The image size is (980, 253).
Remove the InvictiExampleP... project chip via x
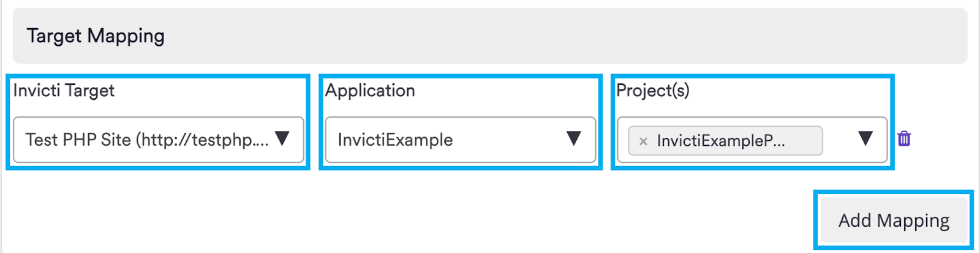point(643,142)
